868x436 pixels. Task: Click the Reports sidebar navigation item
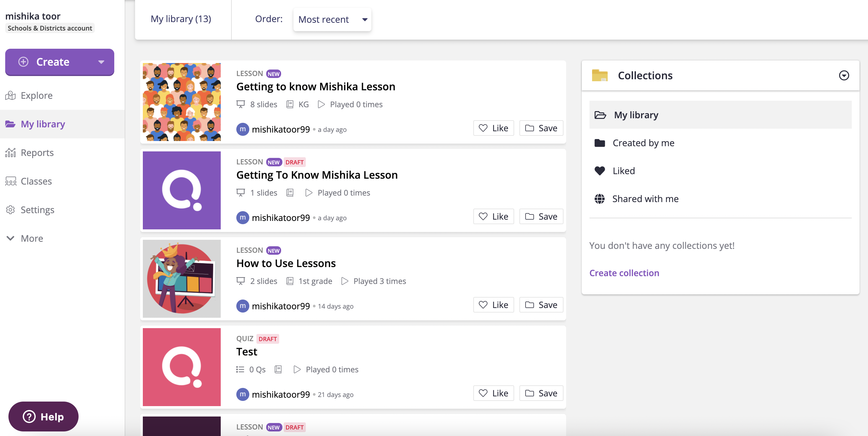point(37,152)
